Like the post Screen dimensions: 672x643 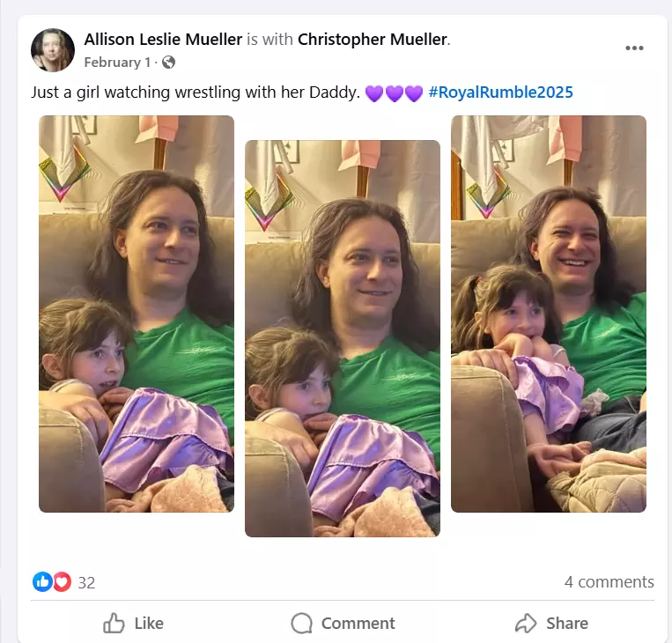click(133, 623)
